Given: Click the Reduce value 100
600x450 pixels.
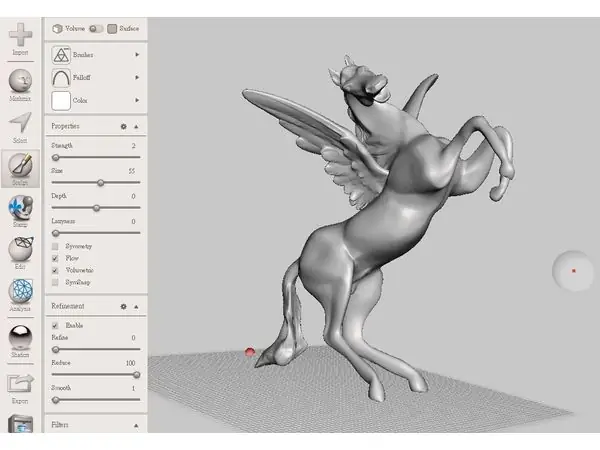Looking at the screenshot, I should (130, 363).
